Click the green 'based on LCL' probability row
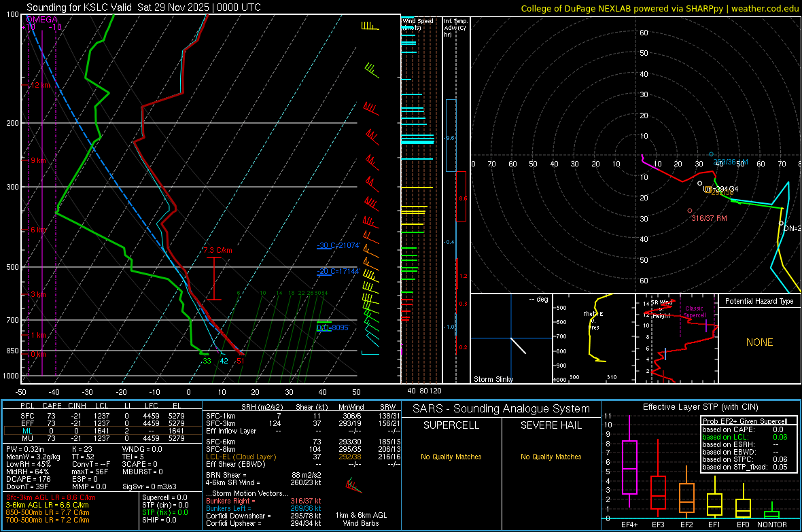Image resolution: width=802 pixels, height=532 pixels. [745, 437]
